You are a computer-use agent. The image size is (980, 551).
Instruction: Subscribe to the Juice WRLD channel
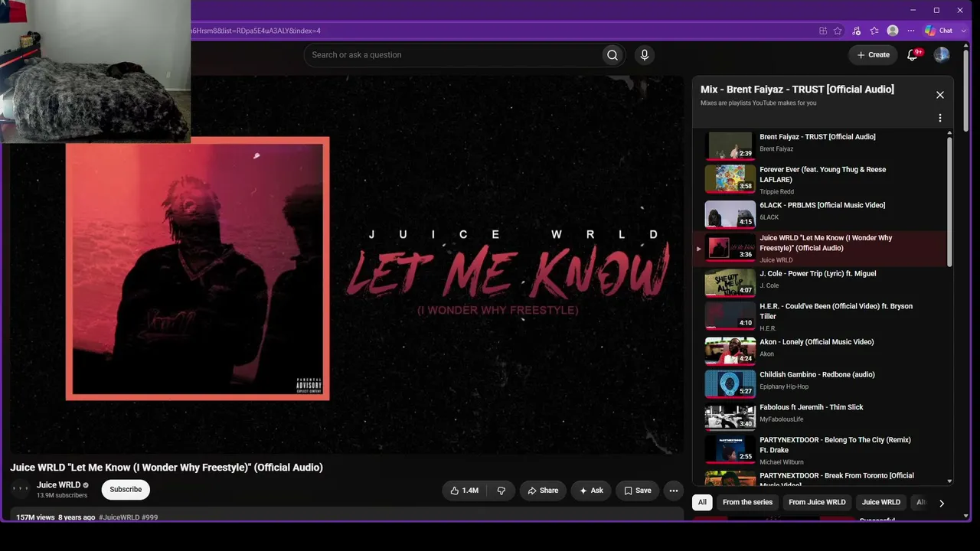126,490
